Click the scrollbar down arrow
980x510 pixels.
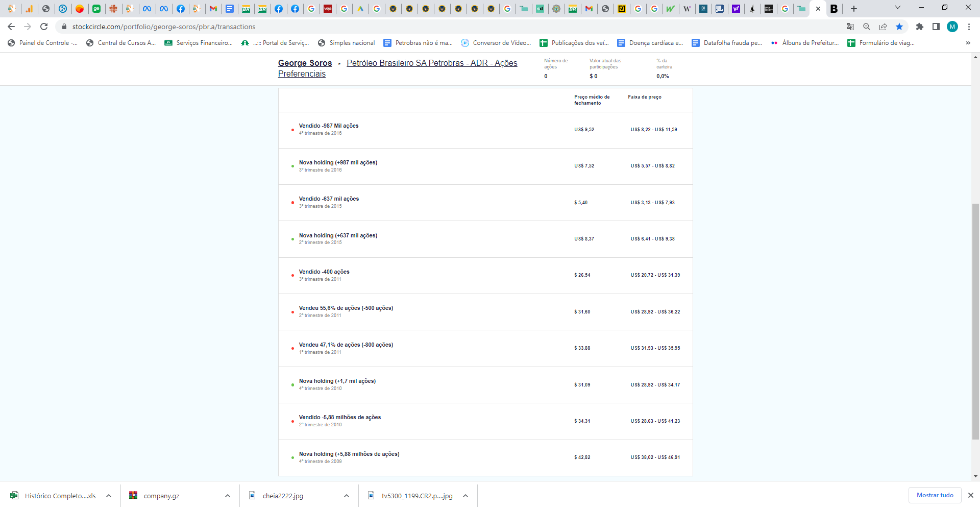(975, 476)
